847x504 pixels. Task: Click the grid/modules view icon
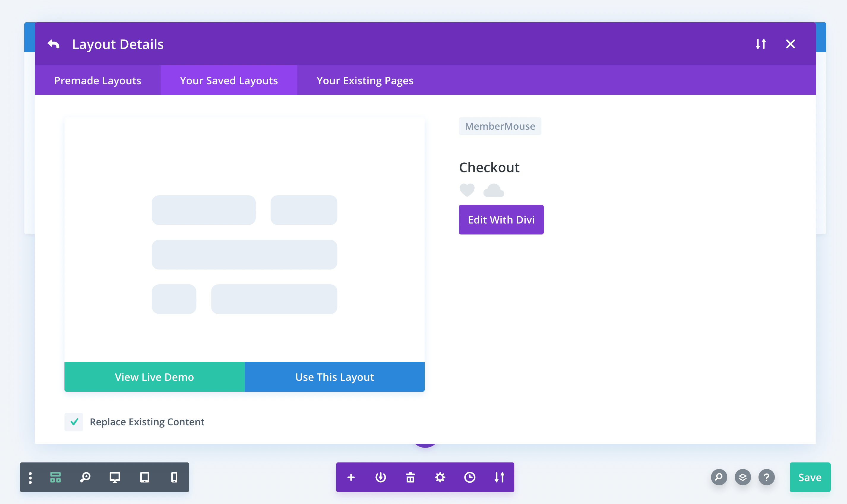(55, 477)
